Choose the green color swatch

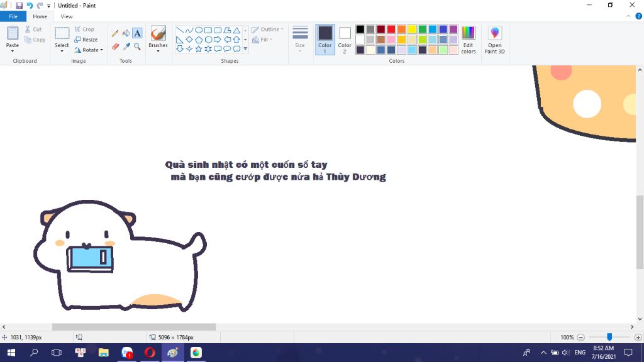click(x=422, y=29)
